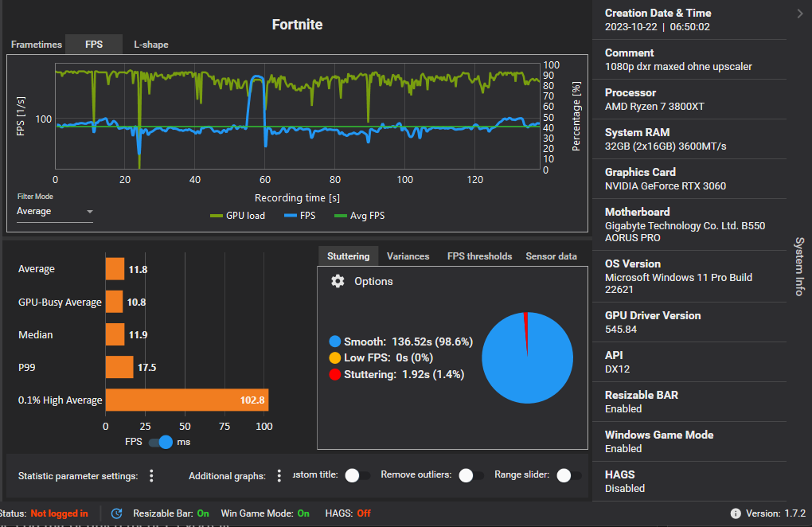
Task: Click Resizable BAR 'Enabled' entry
Action: [x=623, y=409]
